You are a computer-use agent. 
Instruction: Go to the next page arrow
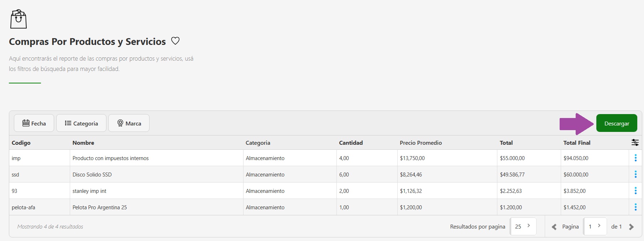point(631,227)
